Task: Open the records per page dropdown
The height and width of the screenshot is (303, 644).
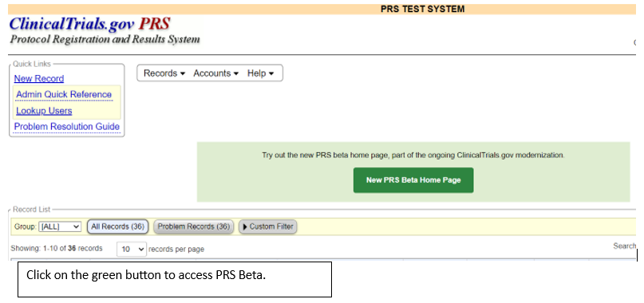Action: tap(132, 250)
